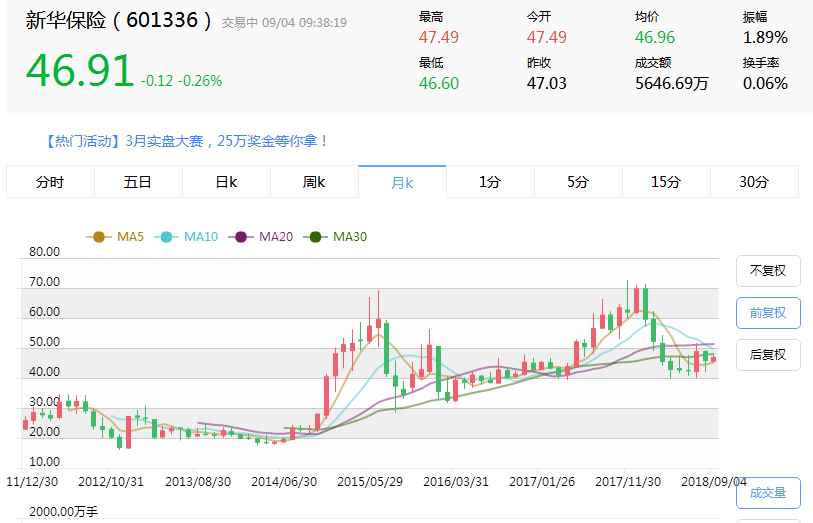Open the 热门活动 3月实盘大赛 promotion link
This screenshot has height=523, width=813.
pos(187,141)
